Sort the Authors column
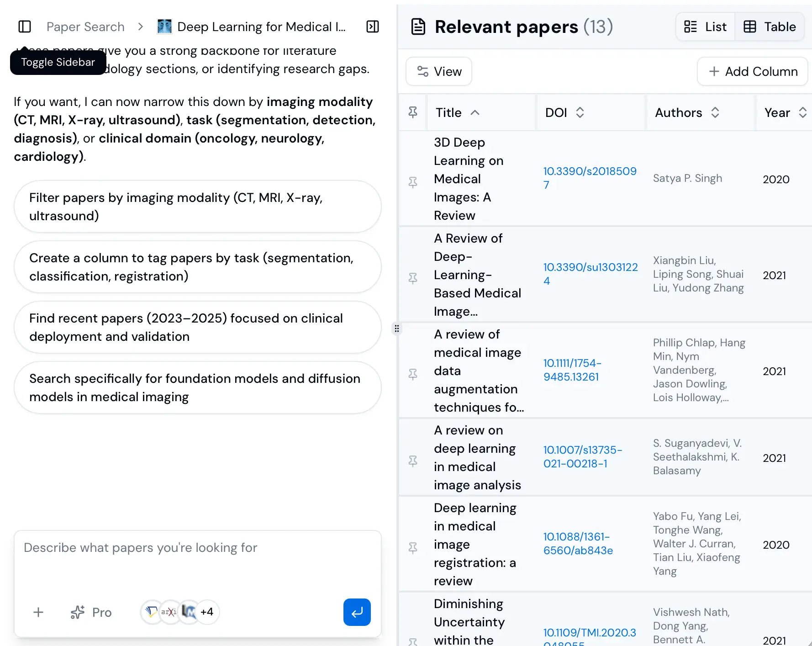Screen dimensions: 812x646 click(714, 112)
